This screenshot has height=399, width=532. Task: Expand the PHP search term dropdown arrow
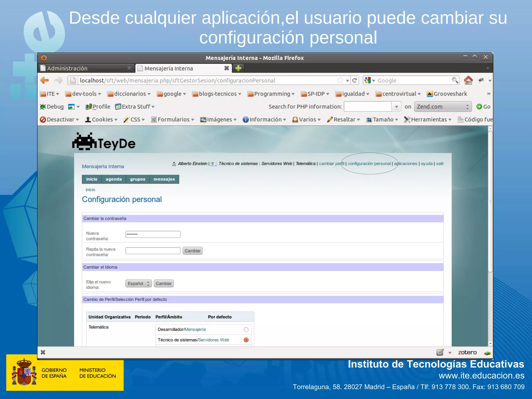tap(396, 107)
